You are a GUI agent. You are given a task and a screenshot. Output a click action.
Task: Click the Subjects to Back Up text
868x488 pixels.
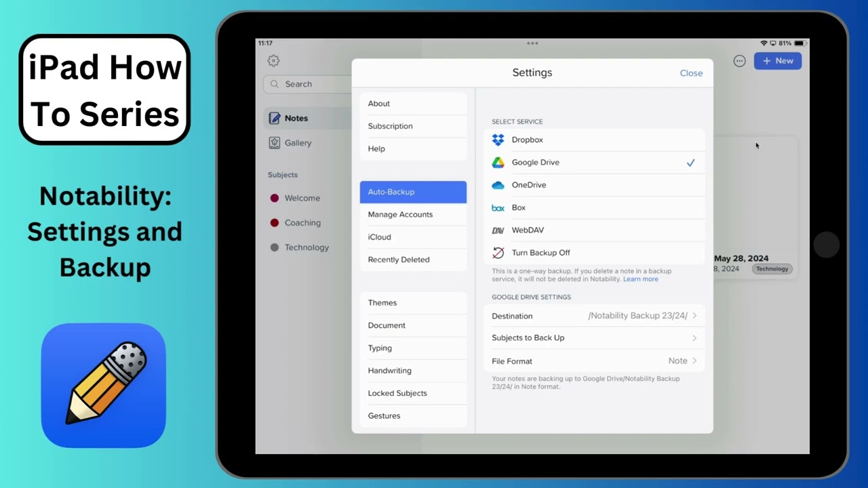(528, 338)
